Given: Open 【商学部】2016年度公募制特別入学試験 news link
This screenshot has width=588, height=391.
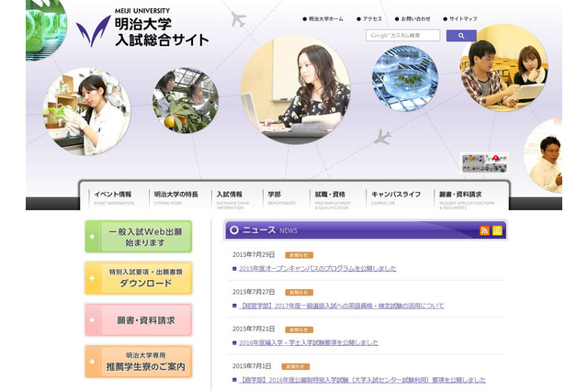Looking at the screenshot, I should pyautogui.click(x=362, y=380).
